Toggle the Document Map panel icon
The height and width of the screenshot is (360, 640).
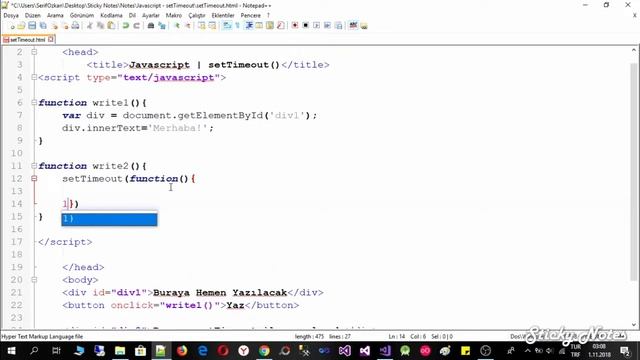(x=270, y=26)
